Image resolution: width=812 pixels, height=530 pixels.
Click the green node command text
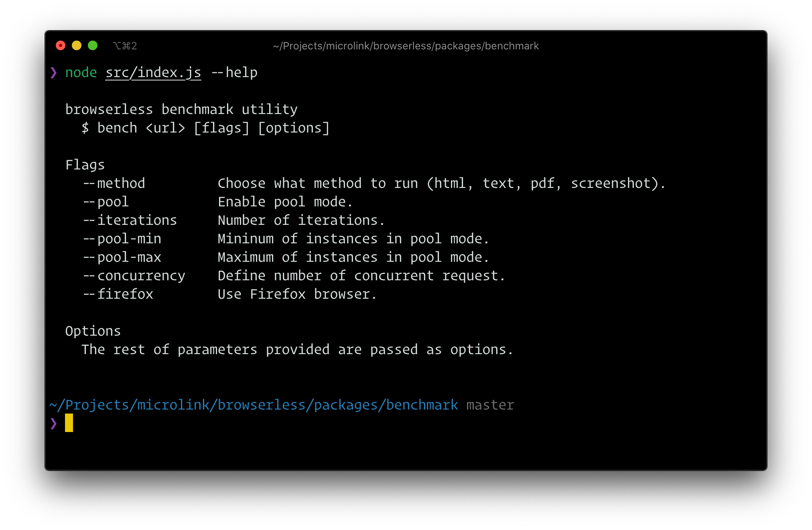coord(81,73)
